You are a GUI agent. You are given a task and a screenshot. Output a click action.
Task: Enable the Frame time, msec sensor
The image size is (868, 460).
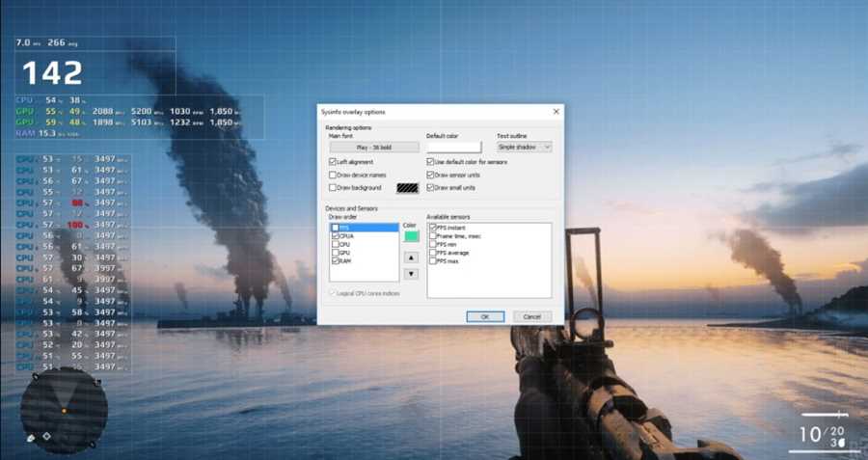point(433,236)
